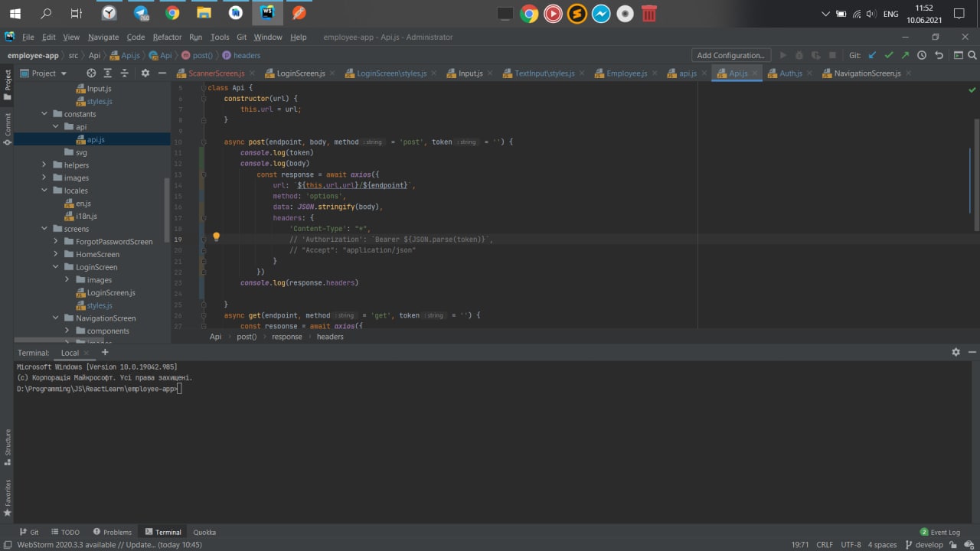This screenshot has height=551, width=980.
Task: Collapse the LoginScreen folder
Action: [x=56, y=267]
